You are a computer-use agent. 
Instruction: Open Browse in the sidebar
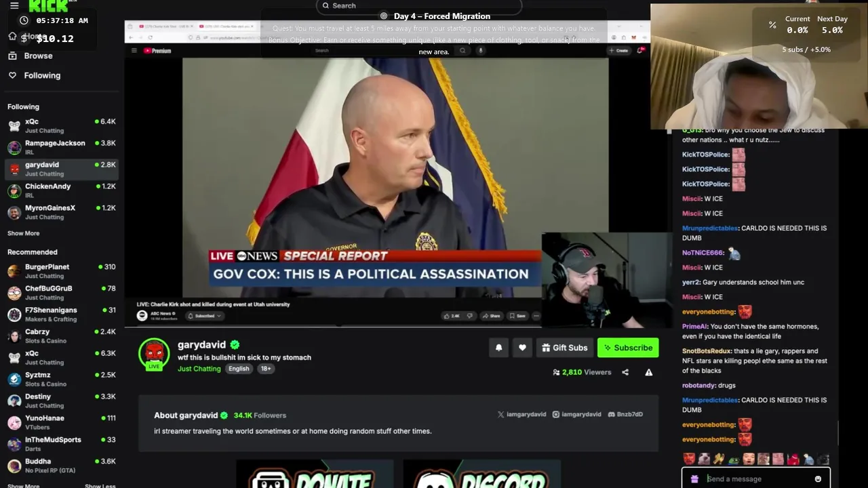point(38,56)
